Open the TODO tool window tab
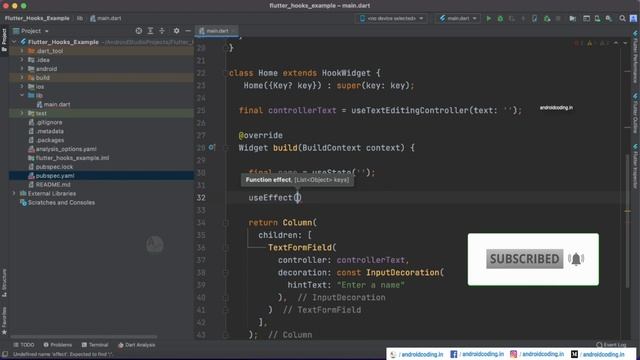The image size is (640, 360). tap(24, 345)
